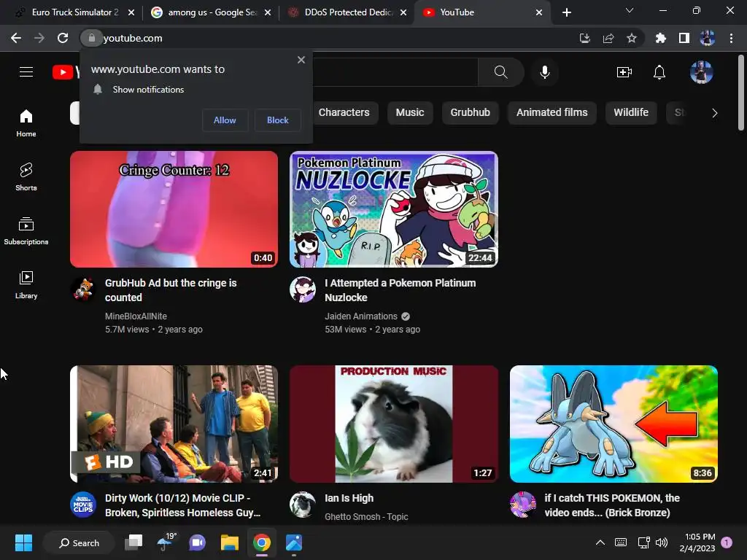Play the Dirty Work movie clip thumbnail
The image size is (747, 560).
tap(174, 424)
